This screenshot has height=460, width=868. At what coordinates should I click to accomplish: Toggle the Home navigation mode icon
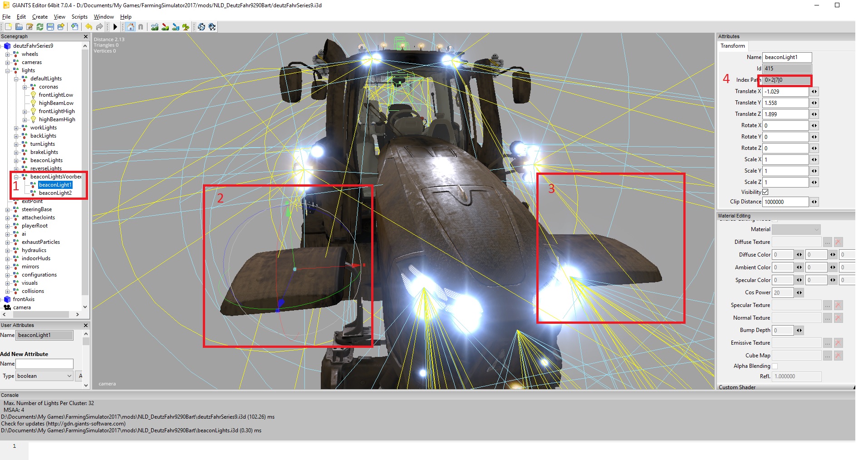(x=131, y=27)
